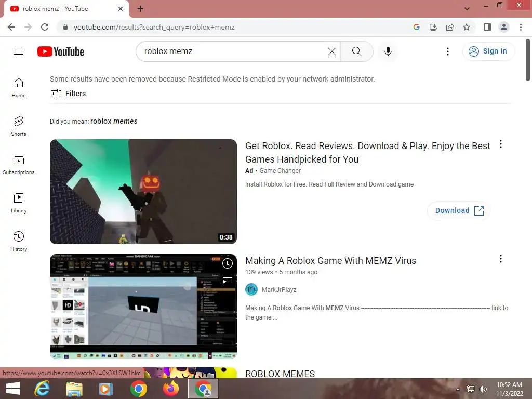Click the browser back arrow
The image size is (532, 399).
(11, 27)
